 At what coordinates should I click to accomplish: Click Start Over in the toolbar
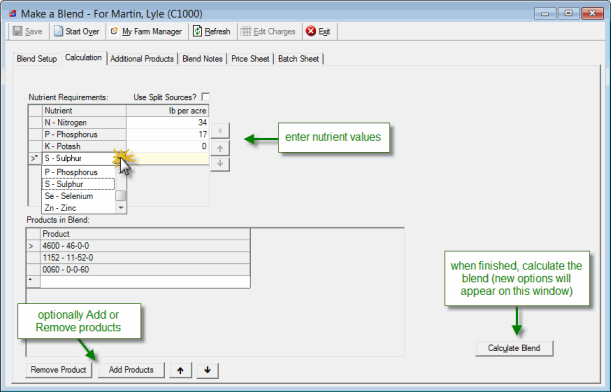tap(77, 32)
